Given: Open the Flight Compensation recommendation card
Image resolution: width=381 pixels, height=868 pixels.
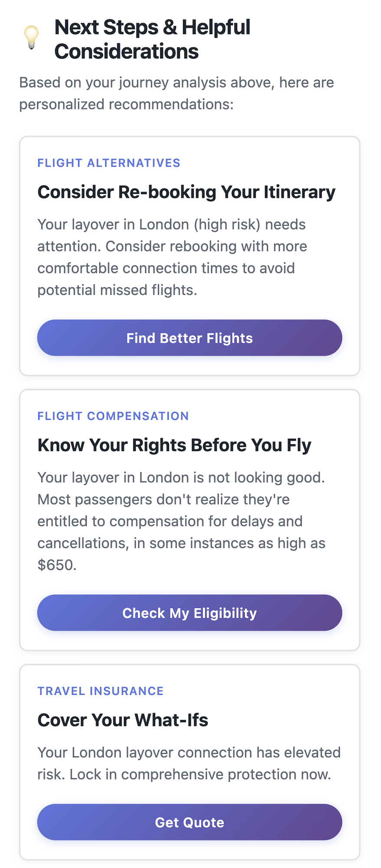Looking at the screenshot, I should (x=190, y=520).
